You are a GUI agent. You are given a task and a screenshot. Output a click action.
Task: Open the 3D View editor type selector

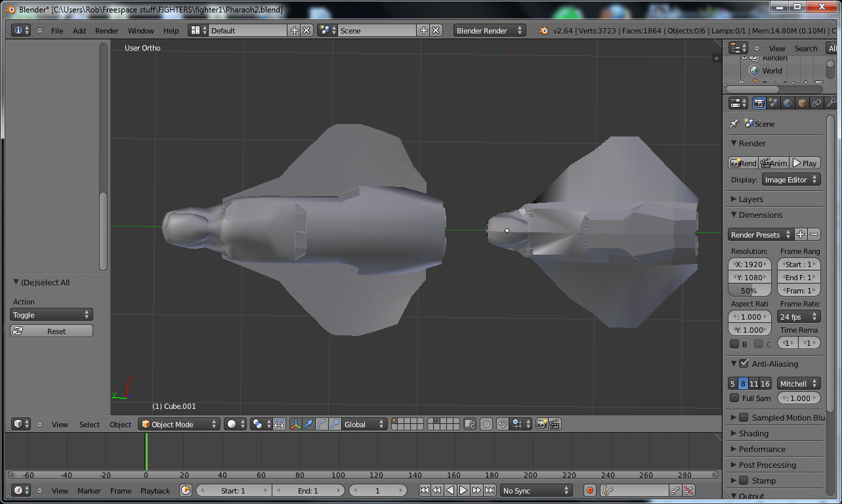tap(21, 425)
